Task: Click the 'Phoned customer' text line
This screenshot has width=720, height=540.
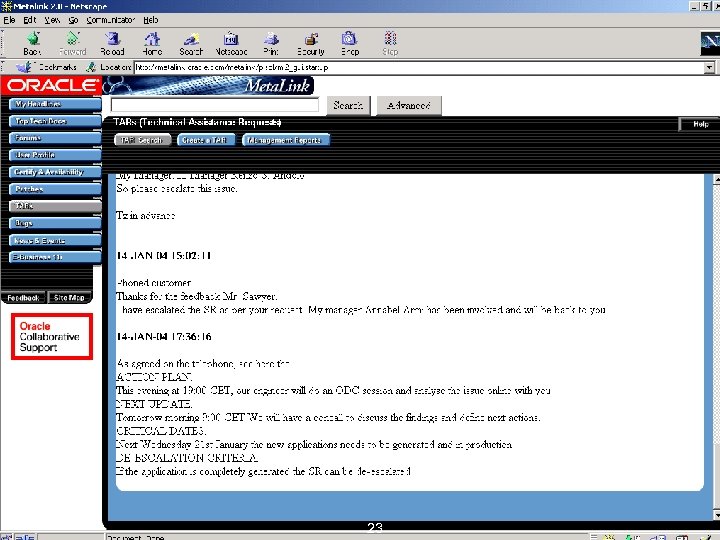Action: coord(154,283)
